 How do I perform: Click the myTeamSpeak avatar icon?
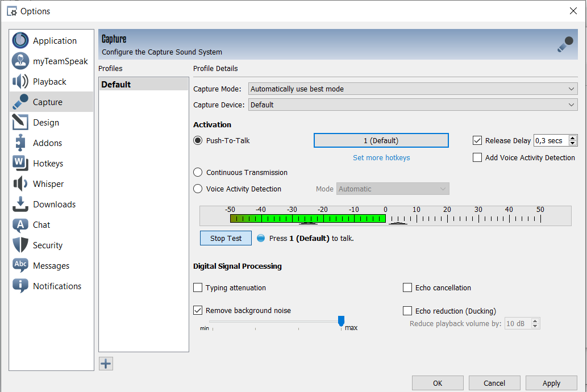(20, 61)
